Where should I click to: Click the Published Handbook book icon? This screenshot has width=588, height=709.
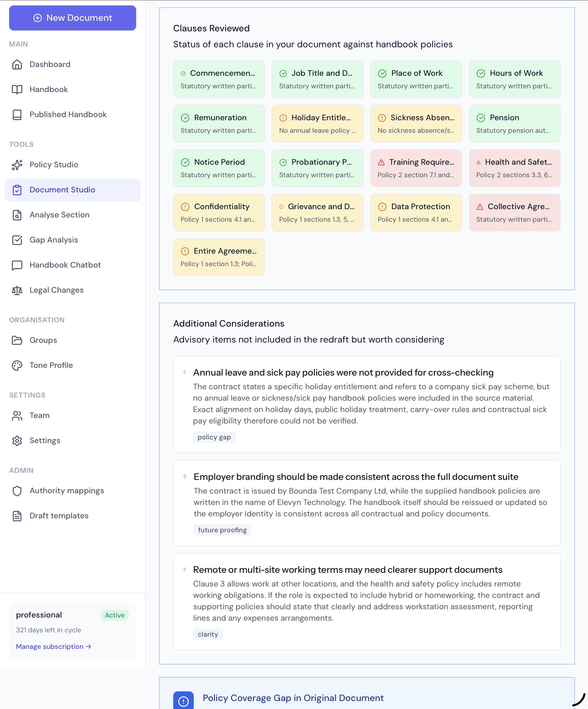pyautogui.click(x=17, y=115)
